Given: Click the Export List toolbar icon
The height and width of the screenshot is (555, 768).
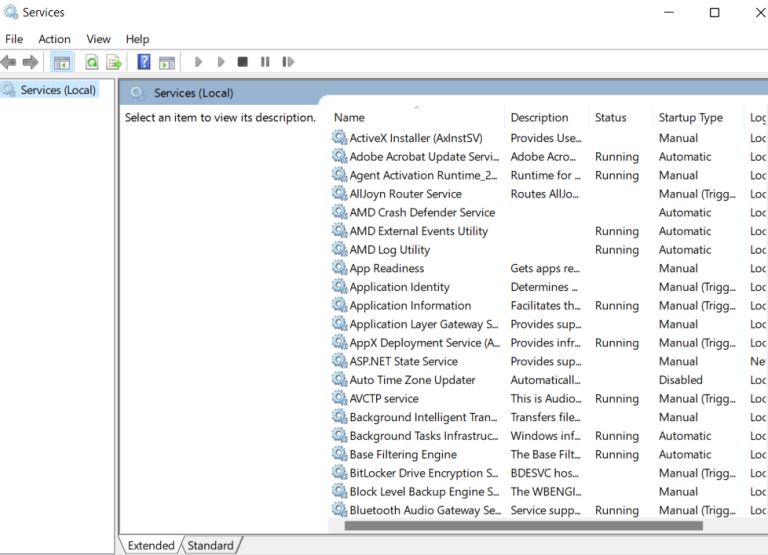Looking at the screenshot, I should tap(114, 62).
